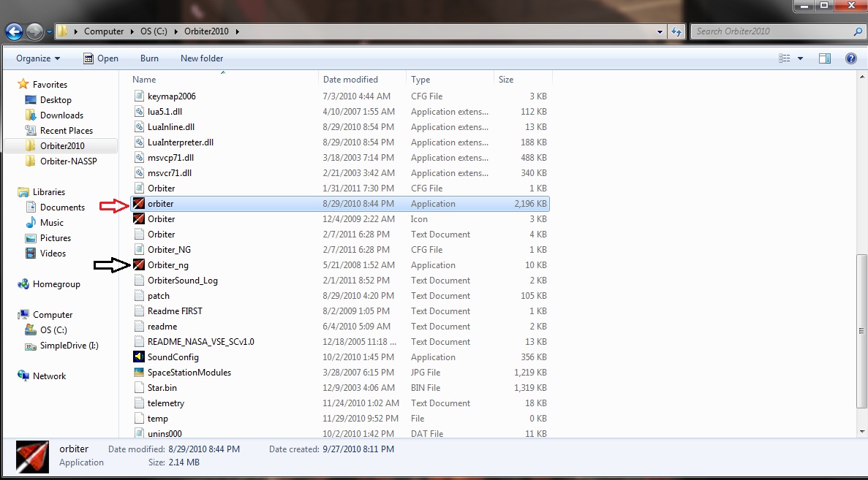Select the keymap2006 CFG file icon
Image resolution: width=868 pixels, height=480 pixels.
click(x=139, y=96)
